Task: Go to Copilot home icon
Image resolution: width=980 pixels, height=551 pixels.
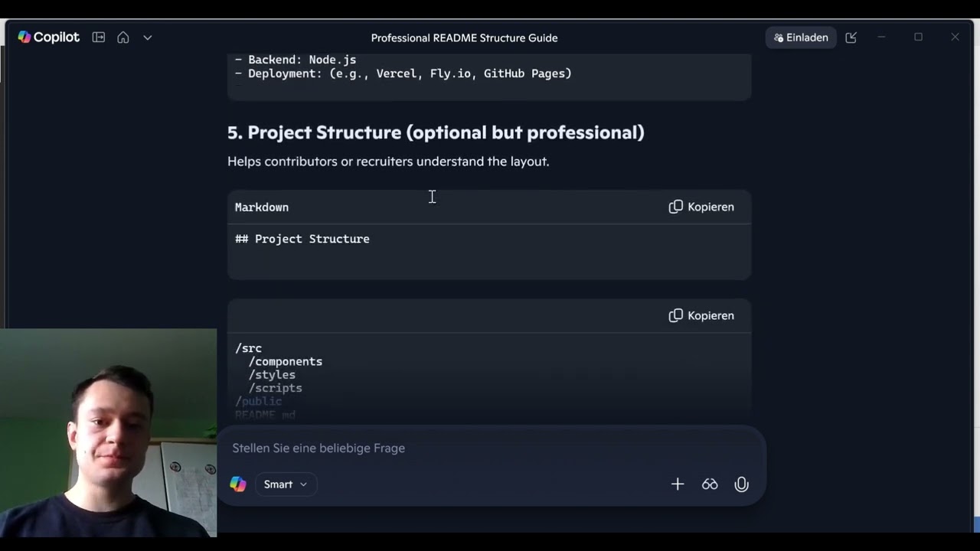Action: [x=123, y=37]
